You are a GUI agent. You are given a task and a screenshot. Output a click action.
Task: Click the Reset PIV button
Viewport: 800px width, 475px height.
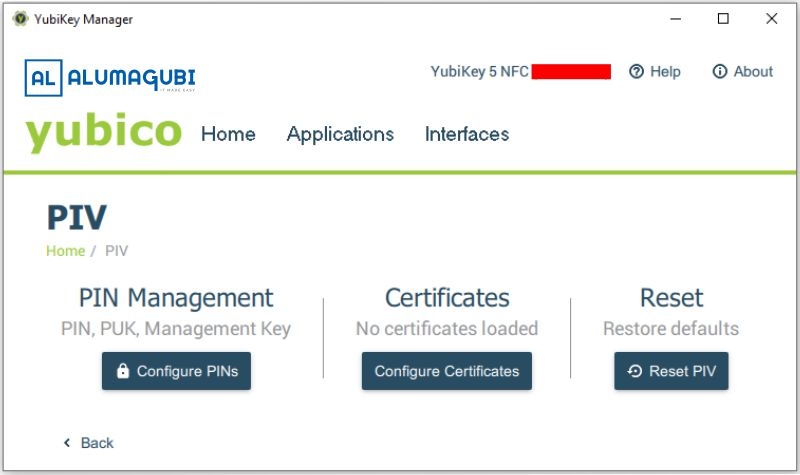tap(671, 371)
